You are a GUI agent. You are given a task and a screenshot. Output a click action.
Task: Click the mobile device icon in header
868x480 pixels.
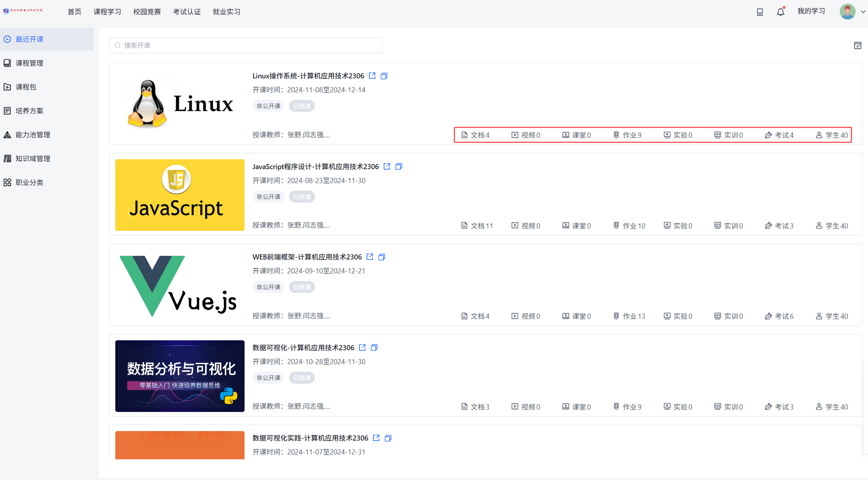(x=760, y=12)
